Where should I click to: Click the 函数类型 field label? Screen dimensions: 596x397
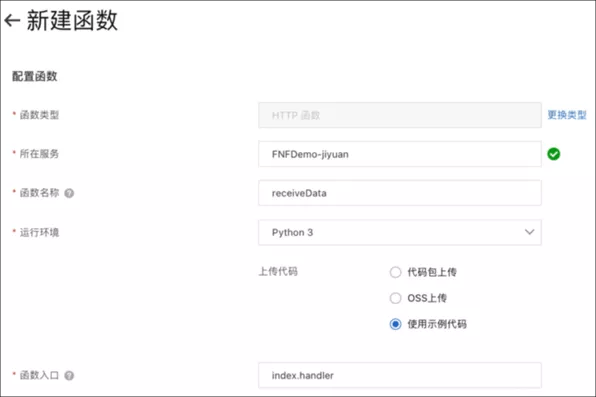[x=39, y=115]
